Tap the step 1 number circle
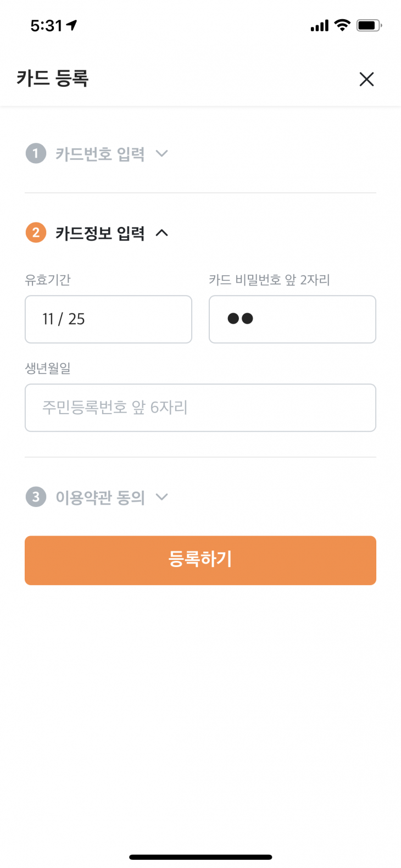This screenshot has width=401, height=868. pos(36,153)
